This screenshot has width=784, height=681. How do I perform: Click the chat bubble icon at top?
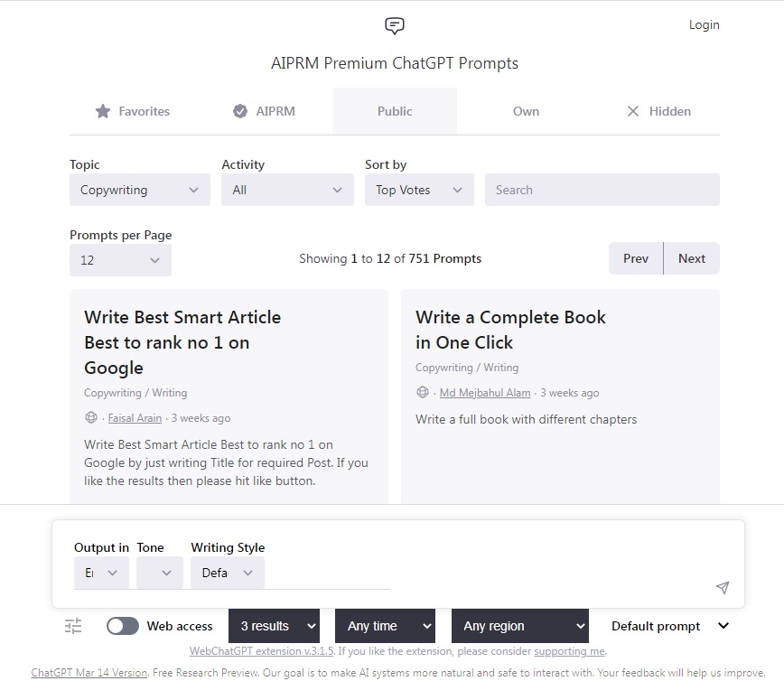coord(395,25)
